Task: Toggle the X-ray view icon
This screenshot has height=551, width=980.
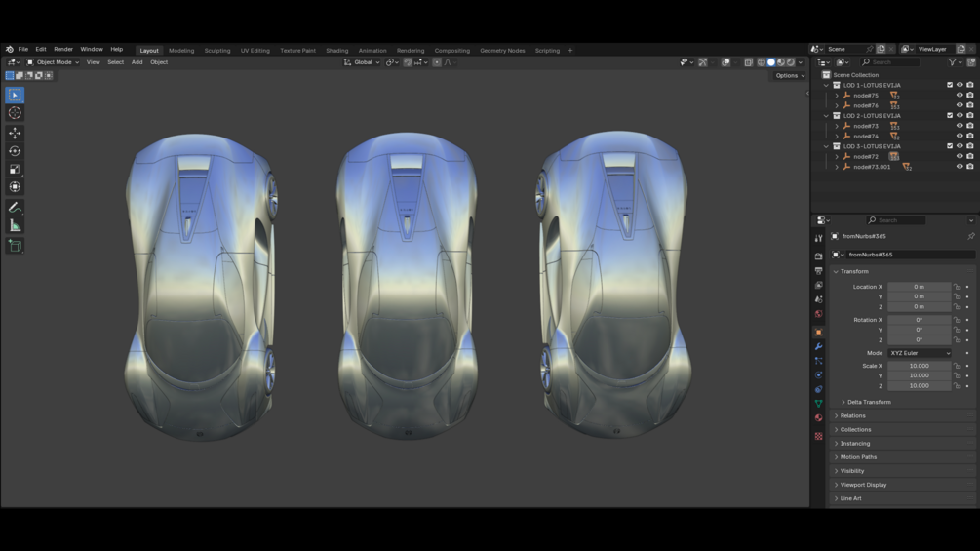Action: click(748, 62)
